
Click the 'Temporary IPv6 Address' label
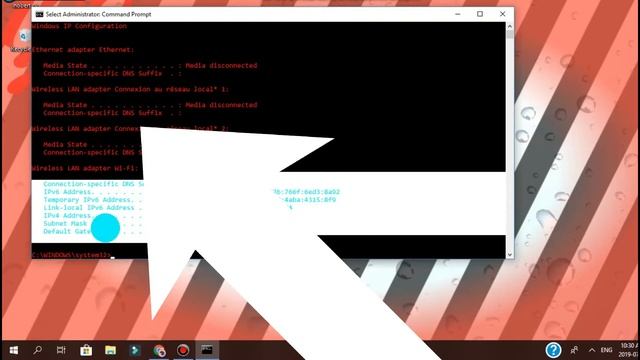[x=87, y=200]
